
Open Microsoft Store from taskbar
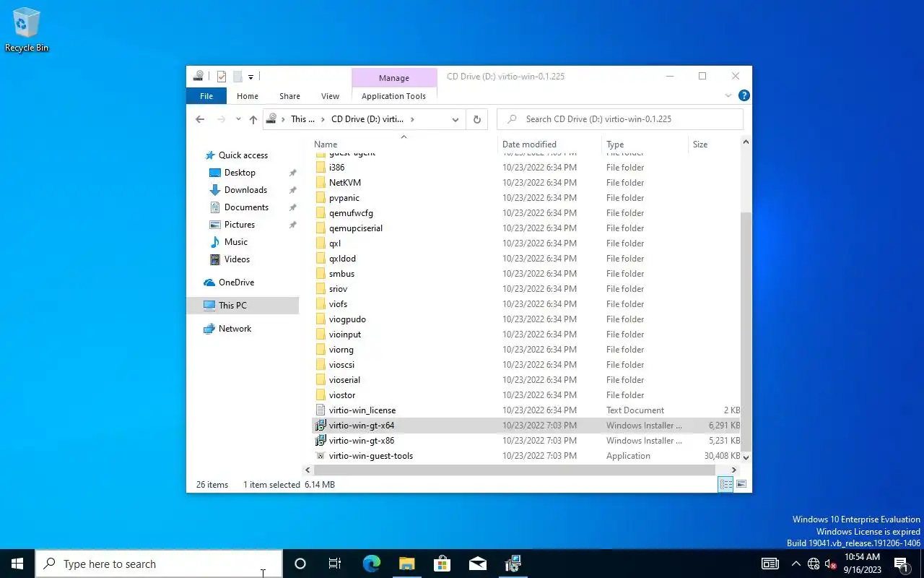click(x=442, y=564)
